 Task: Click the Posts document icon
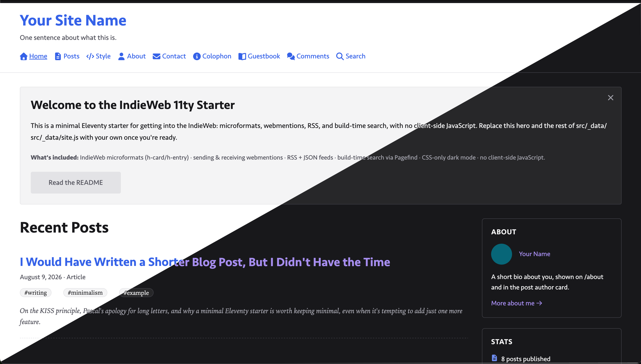pyautogui.click(x=58, y=56)
